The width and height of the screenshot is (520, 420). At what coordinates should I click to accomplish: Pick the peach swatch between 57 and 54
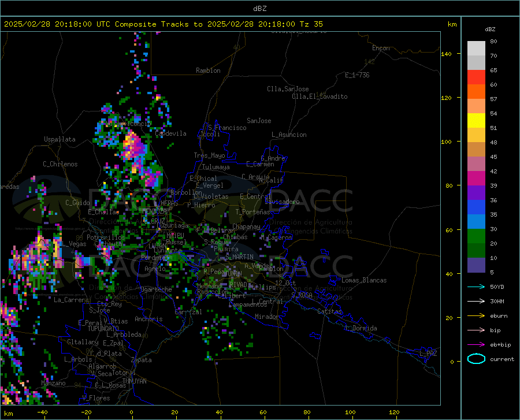click(x=476, y=106)
